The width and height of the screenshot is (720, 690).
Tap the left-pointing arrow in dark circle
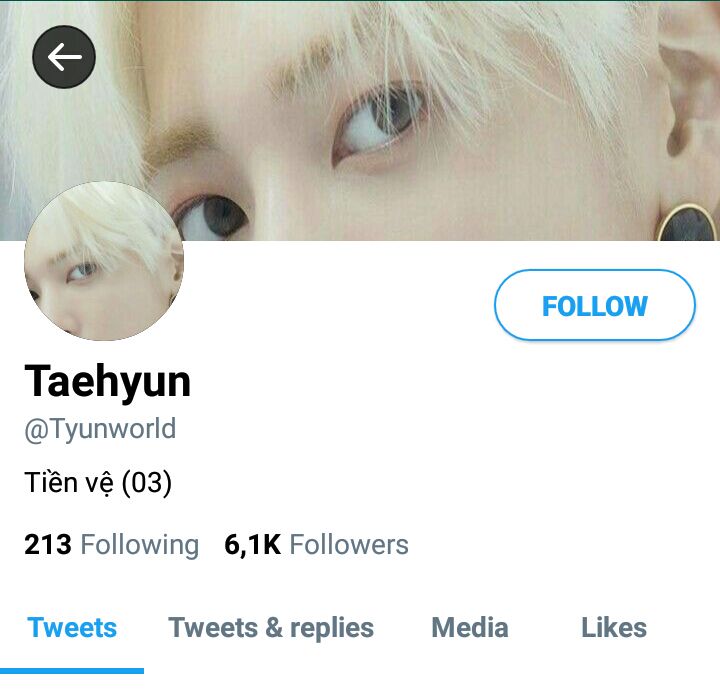(x=64, y=57)
